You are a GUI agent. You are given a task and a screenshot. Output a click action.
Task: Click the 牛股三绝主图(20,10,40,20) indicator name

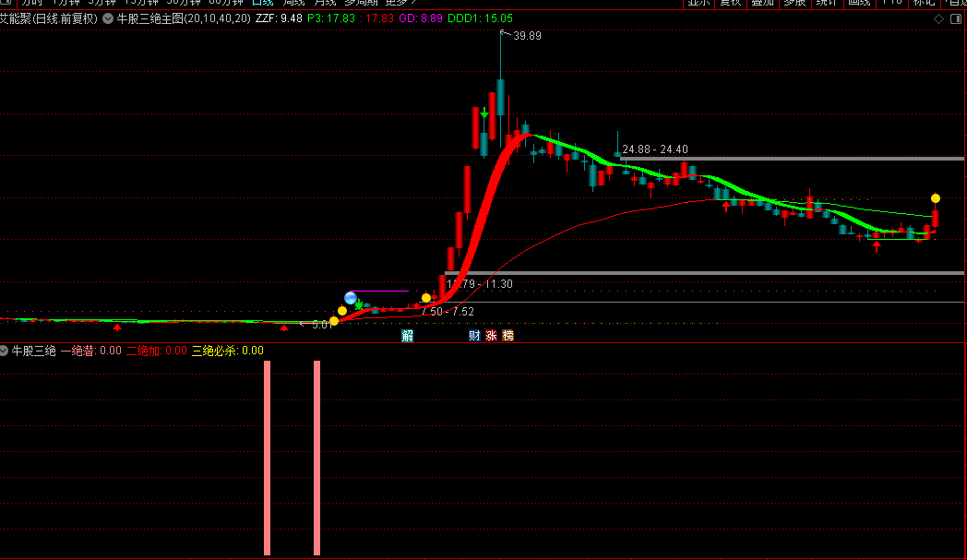pos(184,18)
